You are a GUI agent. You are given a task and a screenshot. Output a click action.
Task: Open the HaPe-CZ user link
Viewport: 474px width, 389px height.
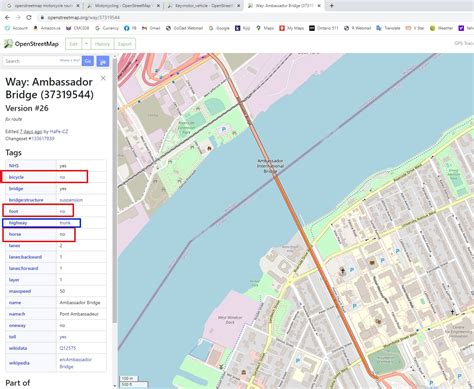coord(59,132)
